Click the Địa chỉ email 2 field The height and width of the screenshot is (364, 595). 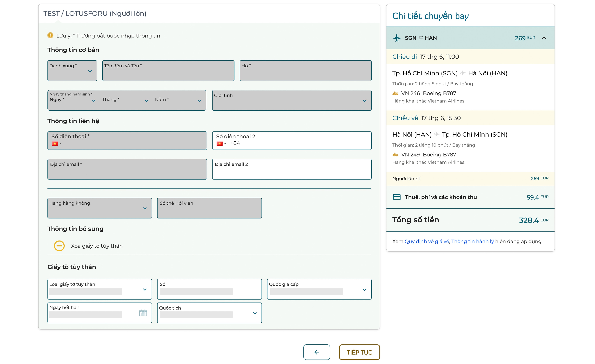pyautogui.click(x=292, y=169)
